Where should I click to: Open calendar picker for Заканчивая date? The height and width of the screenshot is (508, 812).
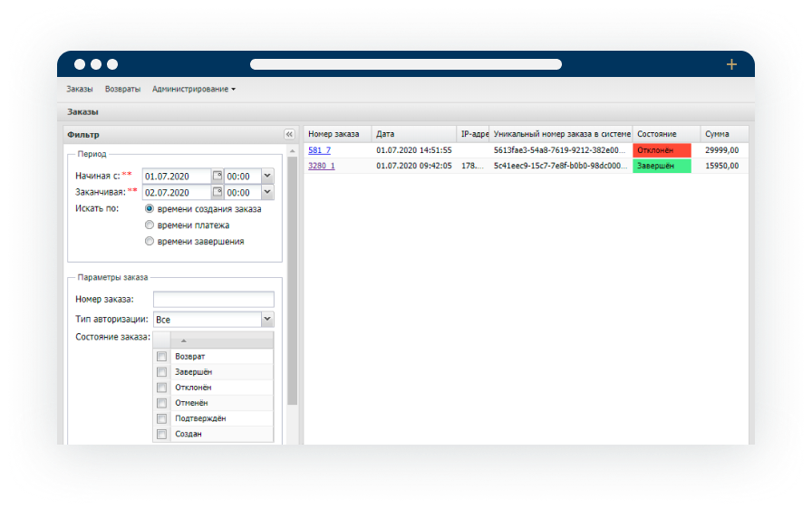click(x=217, y=193)
